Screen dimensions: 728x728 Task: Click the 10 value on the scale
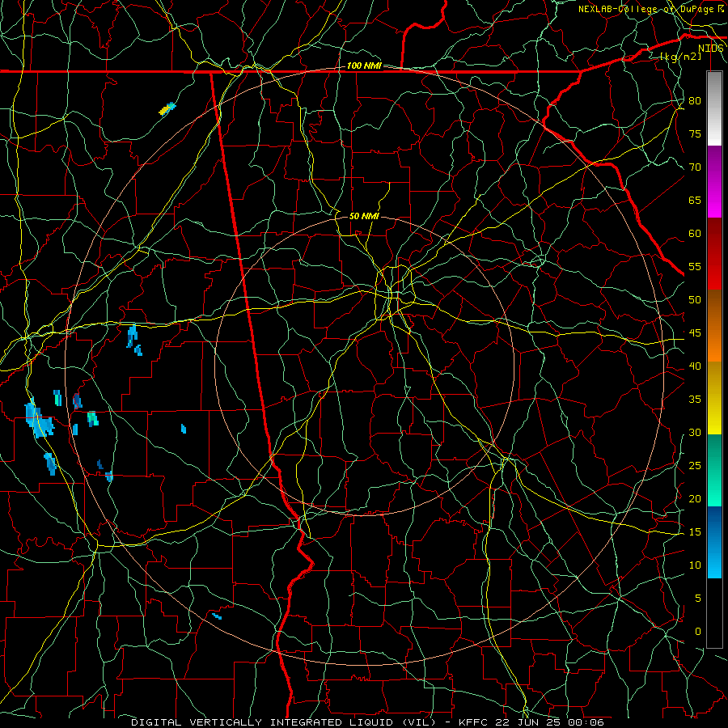[x=695, y=565]
